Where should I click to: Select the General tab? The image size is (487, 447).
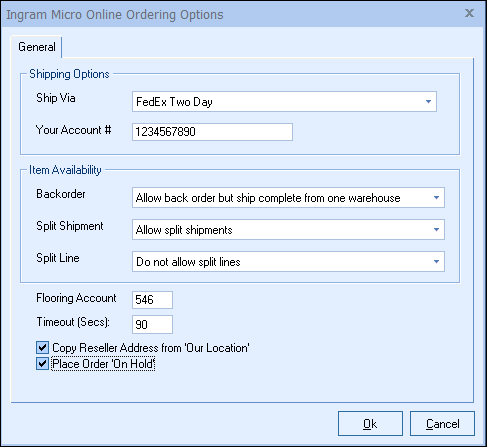(x=37, y=47)
